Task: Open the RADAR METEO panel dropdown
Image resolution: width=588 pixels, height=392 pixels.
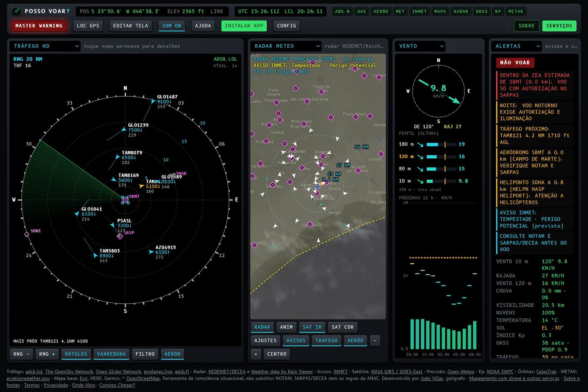Action: pyautogui.click(x=286, y=46)
